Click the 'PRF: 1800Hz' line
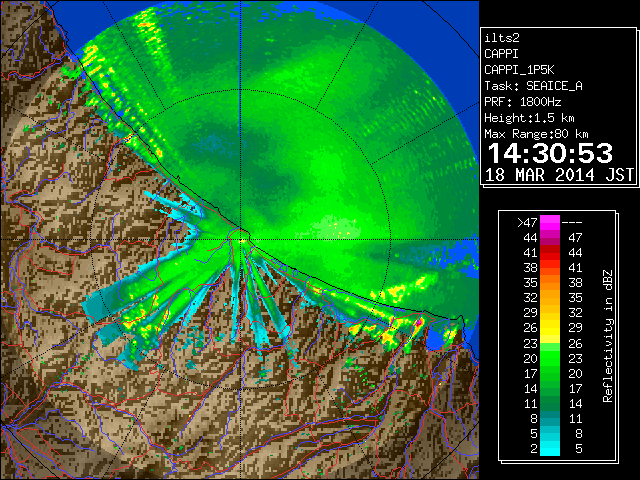 (x=522, y=102)
